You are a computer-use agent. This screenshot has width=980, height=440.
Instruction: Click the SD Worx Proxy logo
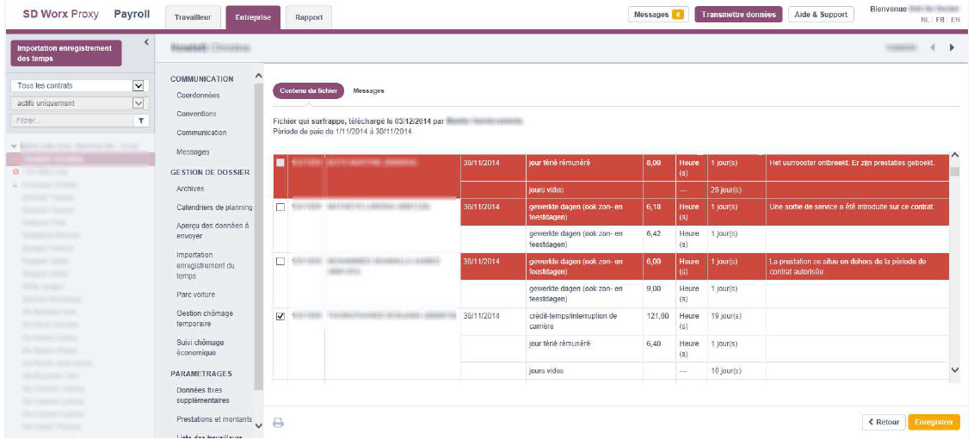[x=60, y=15]
